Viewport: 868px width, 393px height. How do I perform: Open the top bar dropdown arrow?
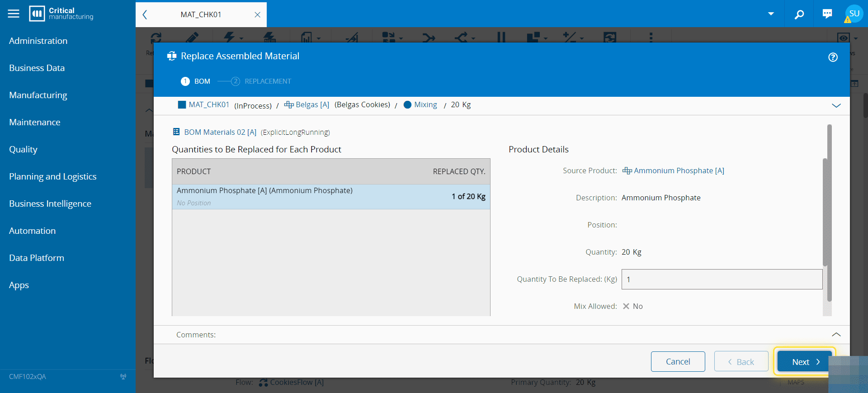point(771,14)
